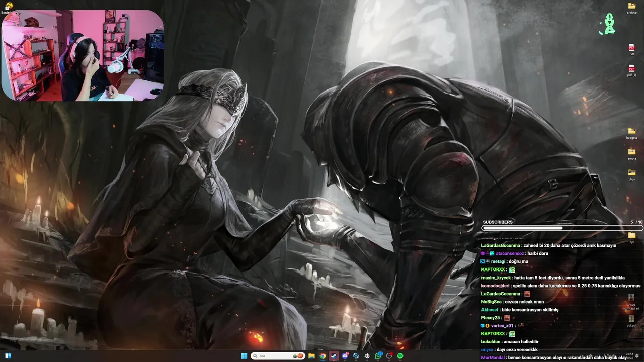Click the taskbar search box labeled Ara
The width and height of the screenshot is (644, 362).
[278, 356]
